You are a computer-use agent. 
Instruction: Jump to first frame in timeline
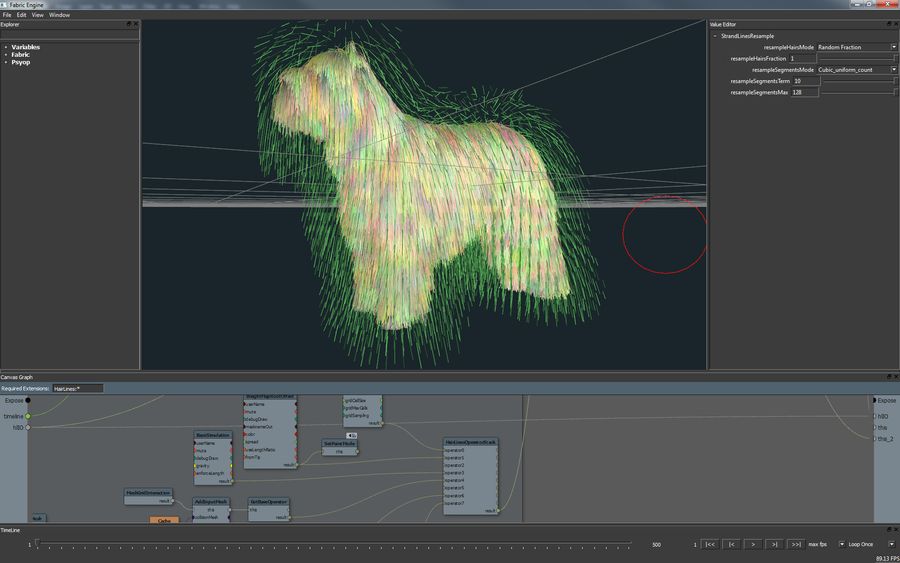tap(709, 544)
